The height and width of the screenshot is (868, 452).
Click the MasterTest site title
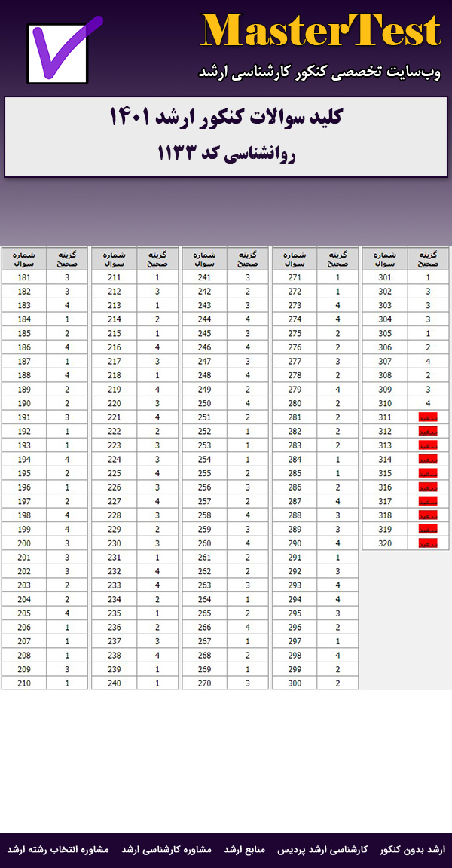pyautogui.click(x=320, y=32)
